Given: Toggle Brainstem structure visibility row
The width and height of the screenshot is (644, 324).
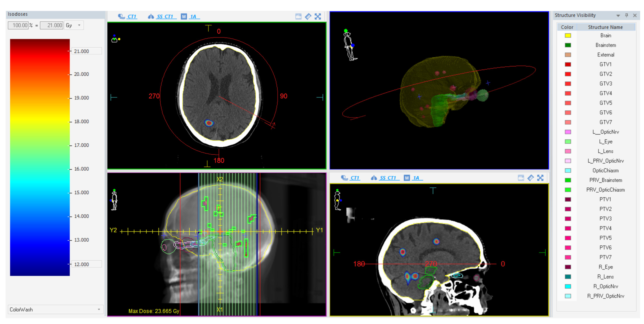Looking at the screenshot, I should pyautogui.click(x=605, y=45).
